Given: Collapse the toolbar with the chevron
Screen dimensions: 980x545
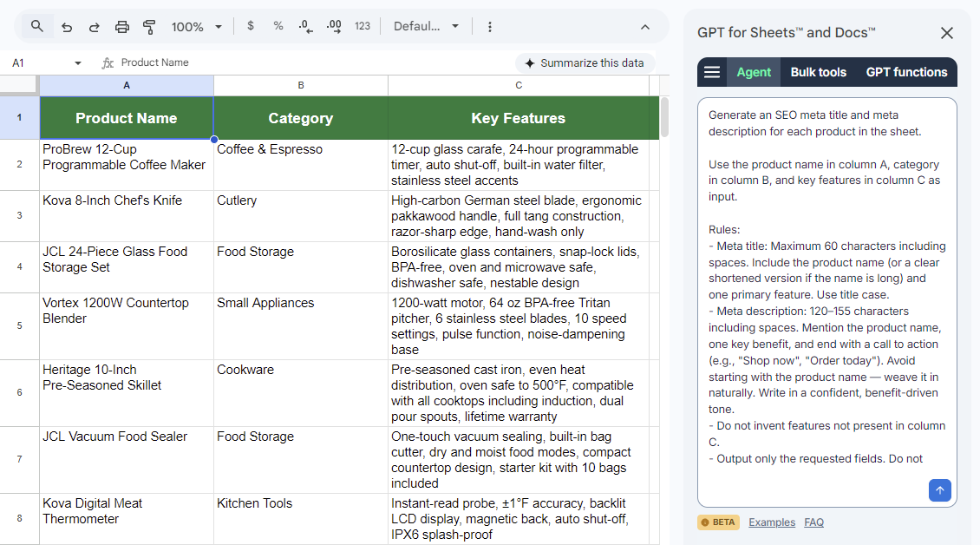Looking at the screenshot, I should pos(645,26).
